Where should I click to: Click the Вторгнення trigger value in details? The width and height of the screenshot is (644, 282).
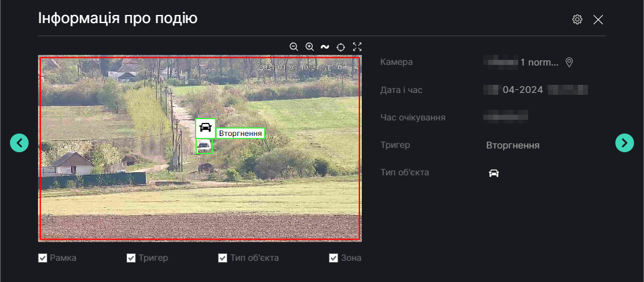513,145
